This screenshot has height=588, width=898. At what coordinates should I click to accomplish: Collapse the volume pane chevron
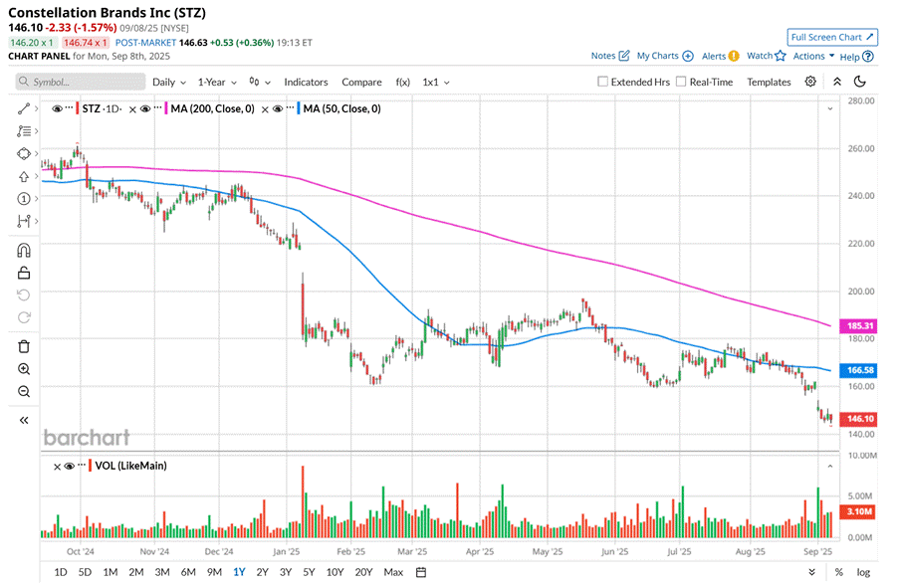point(830,467)
